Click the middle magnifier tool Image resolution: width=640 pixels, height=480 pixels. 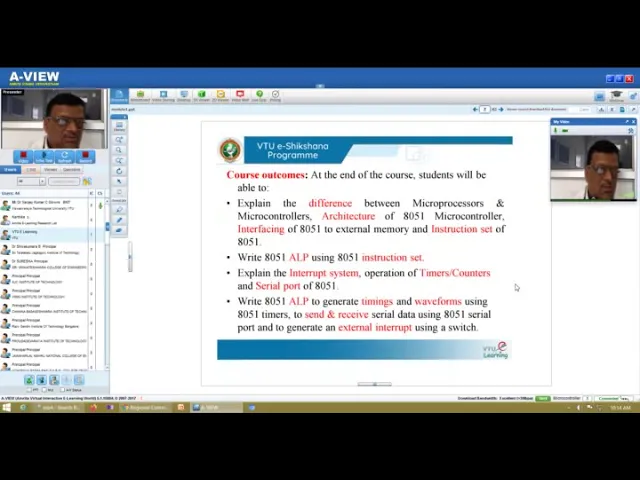click(x=119, y=150)
